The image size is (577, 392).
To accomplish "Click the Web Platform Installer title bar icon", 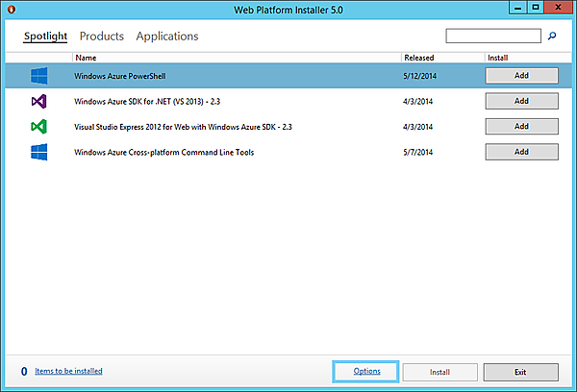I will (12, 10).
